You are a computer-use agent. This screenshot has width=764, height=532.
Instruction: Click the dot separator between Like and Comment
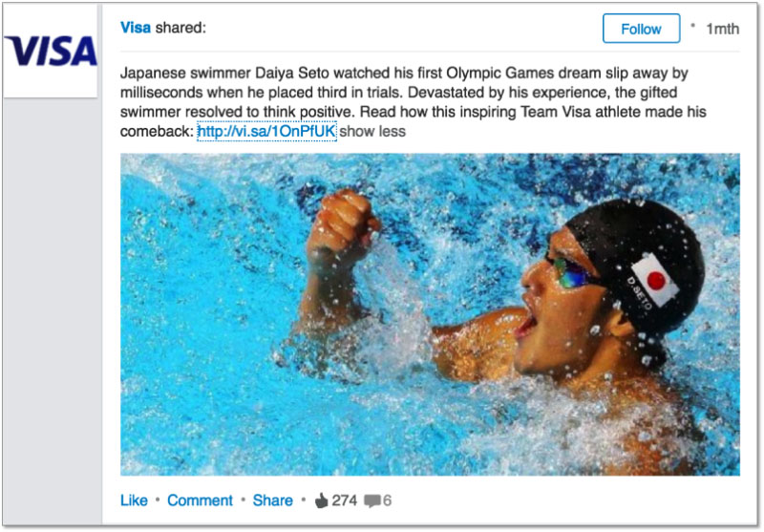click(x=158, y=500)
